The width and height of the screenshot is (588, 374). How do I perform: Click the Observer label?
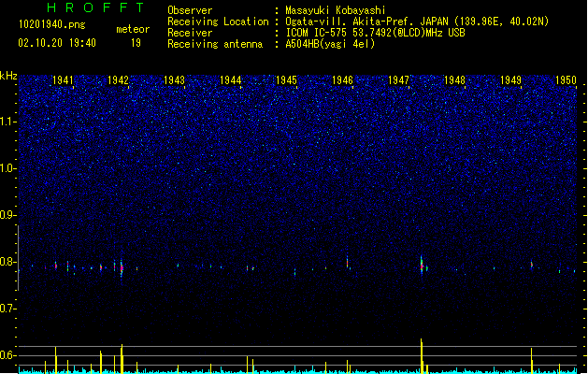[x=190, y=10]
